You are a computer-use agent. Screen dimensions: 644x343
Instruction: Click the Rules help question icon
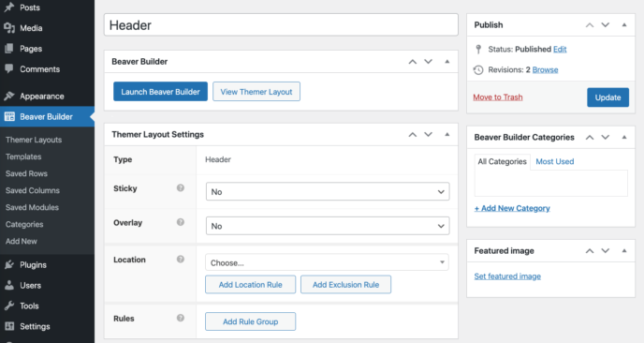181,318
